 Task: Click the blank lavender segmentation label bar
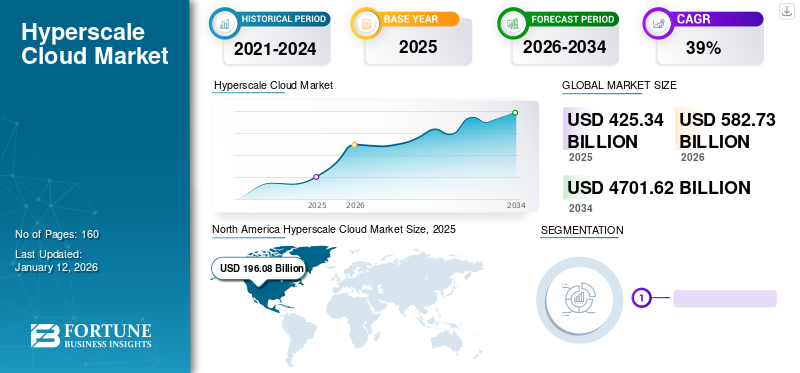[725, 299]
